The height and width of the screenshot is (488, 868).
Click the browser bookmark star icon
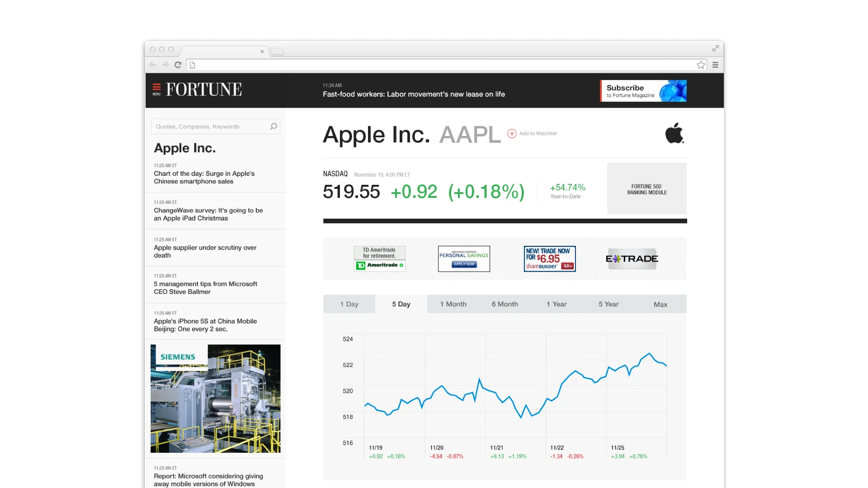tap(701, 65)
